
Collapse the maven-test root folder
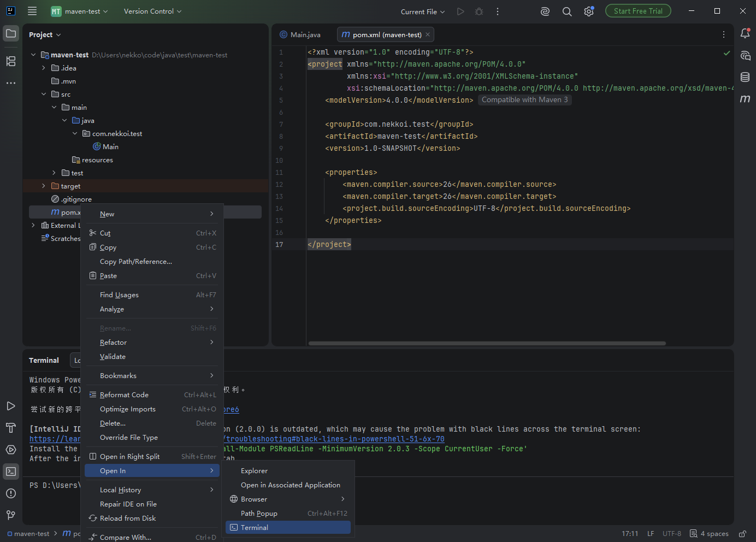pyautogui.click(x=33, y=55)
